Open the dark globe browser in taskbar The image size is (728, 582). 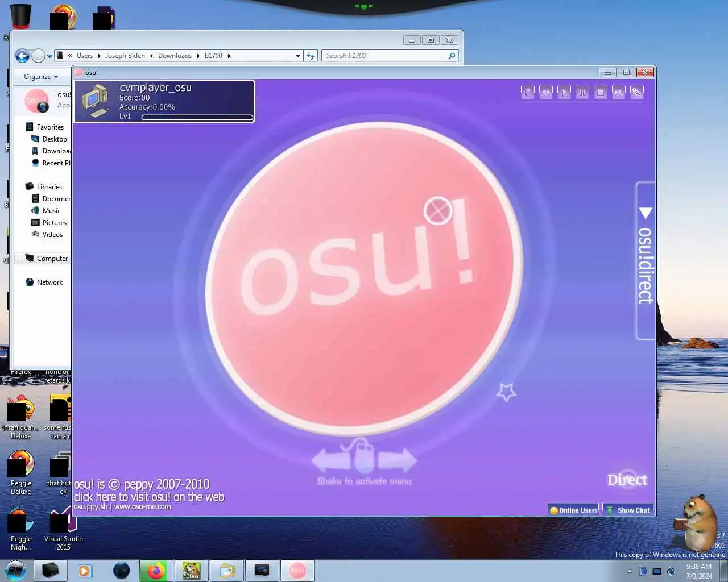coord(121,571)
